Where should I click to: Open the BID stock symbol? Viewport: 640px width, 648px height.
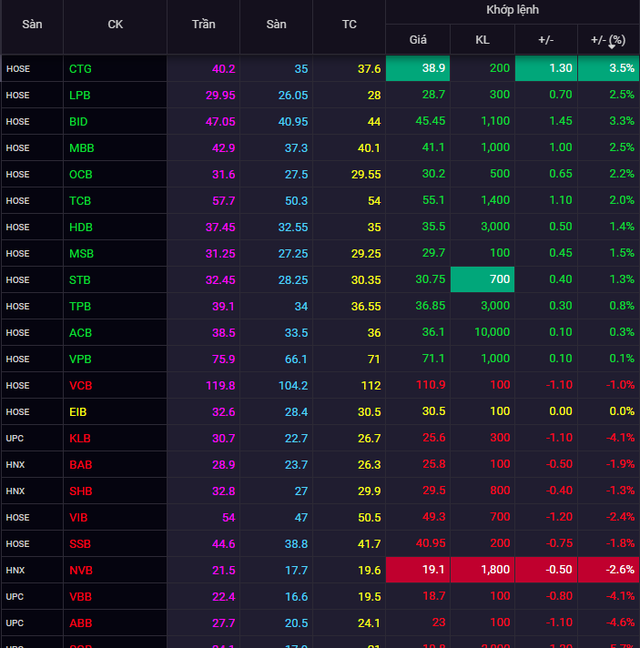coord(78,121)
